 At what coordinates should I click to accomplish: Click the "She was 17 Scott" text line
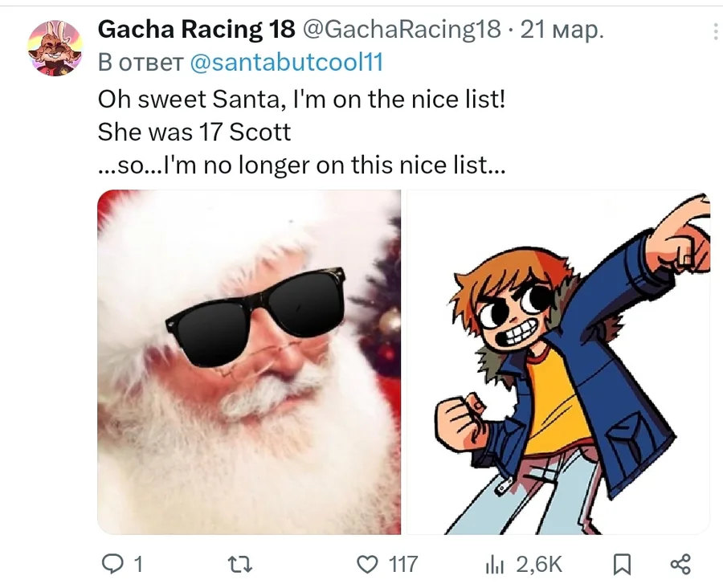coord(194,132)
